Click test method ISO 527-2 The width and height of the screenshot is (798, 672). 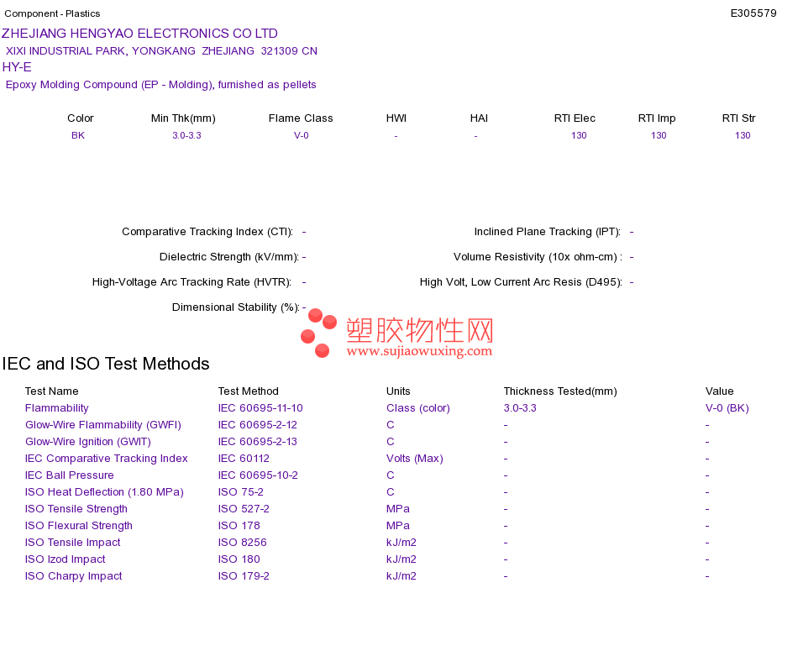[244, 509]
